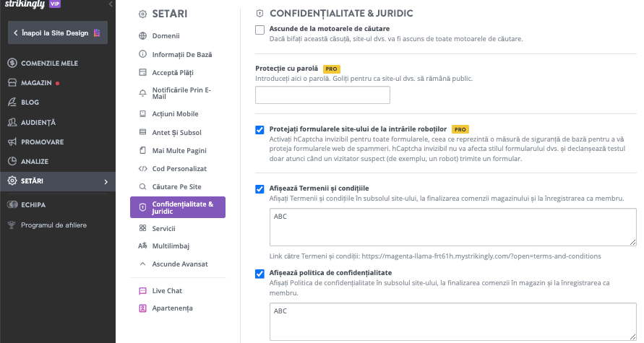Click the affiliate program trophy icon
This screenshot has width=644, height=343.
(12, 225)
